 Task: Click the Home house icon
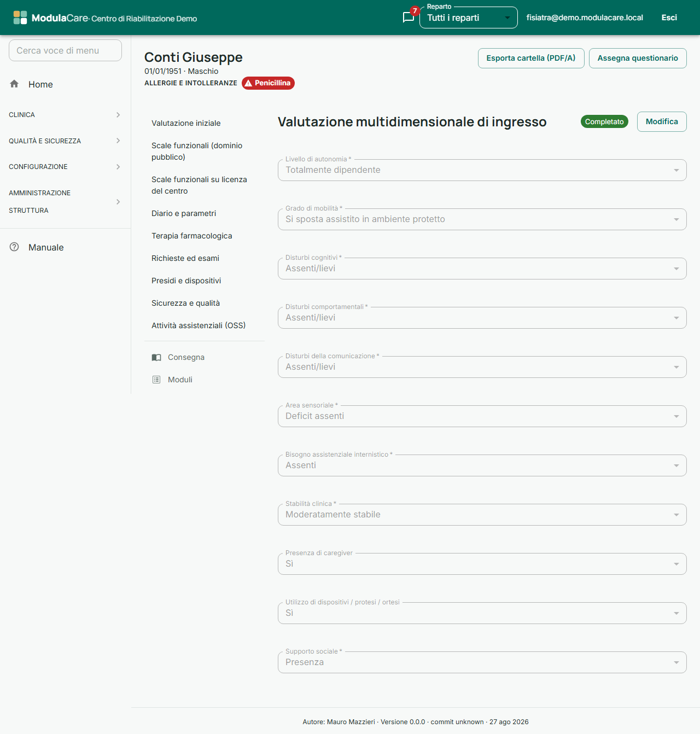(x=14, y=84)
